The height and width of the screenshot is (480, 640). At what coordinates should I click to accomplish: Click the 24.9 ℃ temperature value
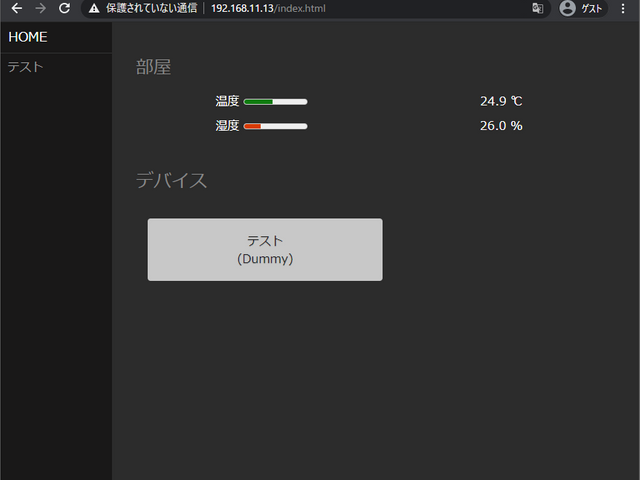point(501,101)
